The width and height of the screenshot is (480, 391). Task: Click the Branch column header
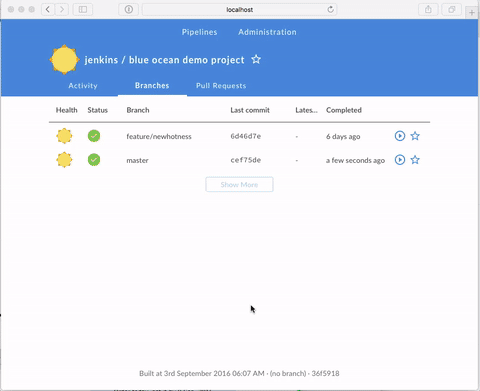138,110
